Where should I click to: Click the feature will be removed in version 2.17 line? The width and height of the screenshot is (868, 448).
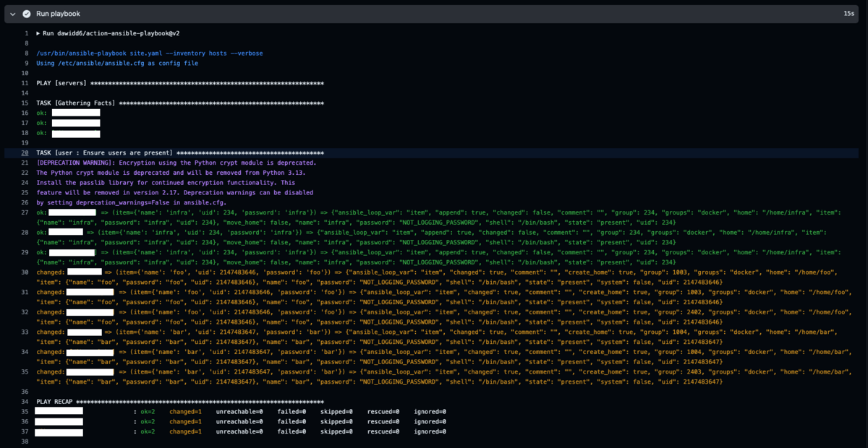tap(174, 193)
